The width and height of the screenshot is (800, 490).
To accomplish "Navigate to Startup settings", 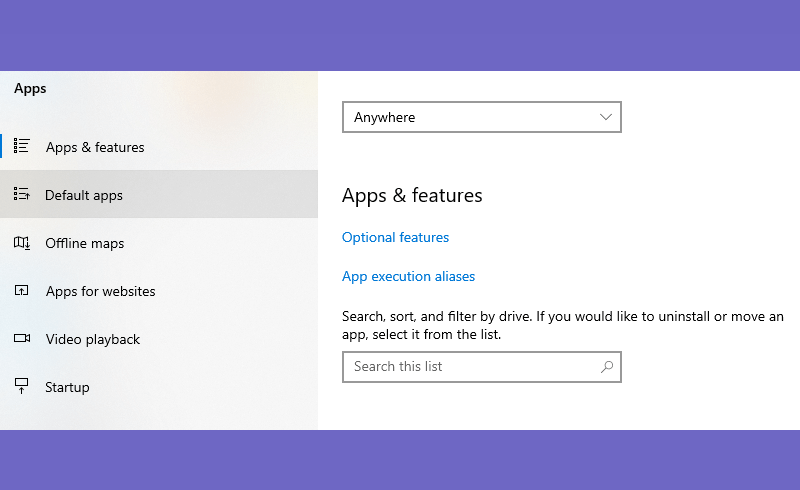I will click(159, 386).
